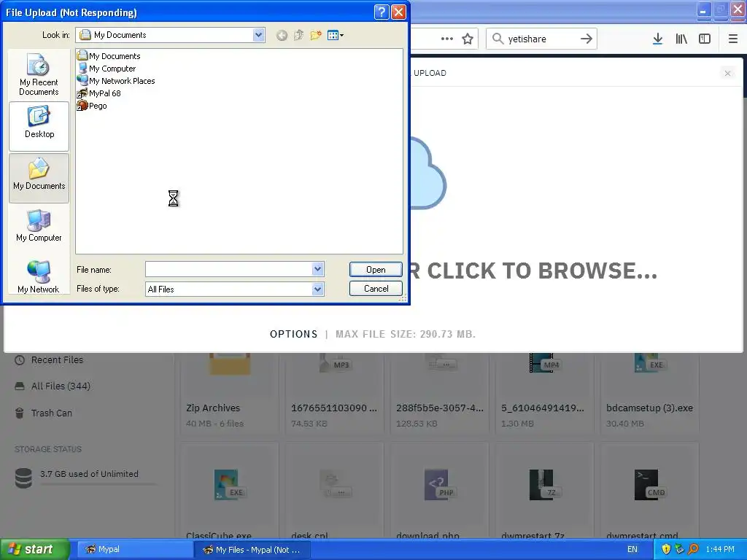Select My Computer item in file list
Viewport: 747px width, 560px height.
107,69
